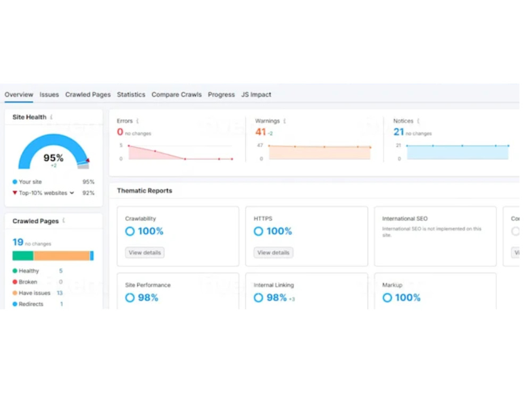The height and width of the screenshot is (399, 532).
Task: Click the International SEO card
Action: pos(435,237)
